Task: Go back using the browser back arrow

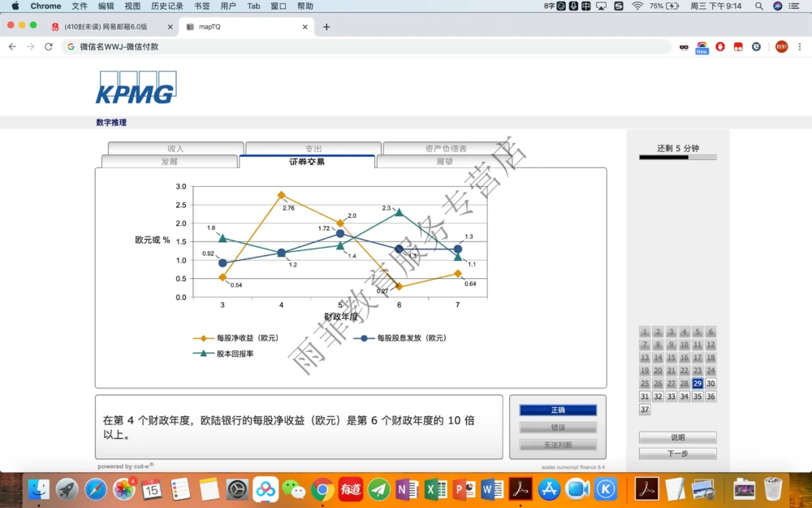Action: 11,47
